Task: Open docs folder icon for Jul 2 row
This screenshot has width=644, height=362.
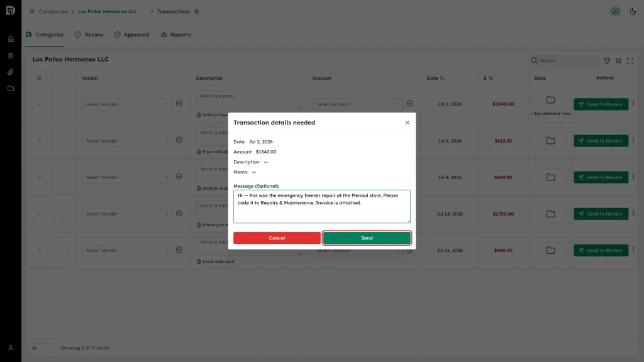Action: click(551, 100)
